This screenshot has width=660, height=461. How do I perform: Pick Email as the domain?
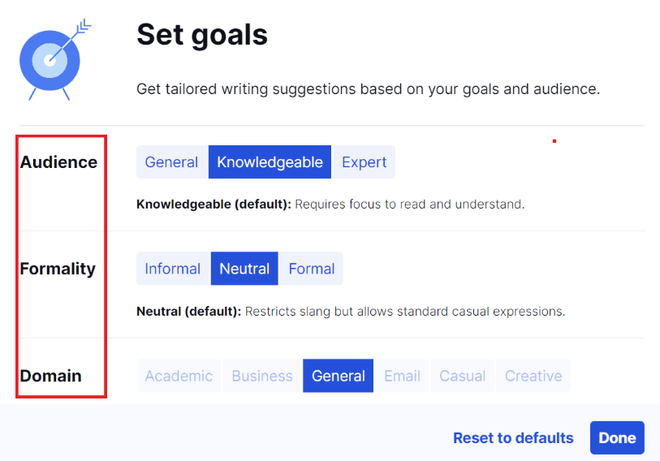pos(403,376)
